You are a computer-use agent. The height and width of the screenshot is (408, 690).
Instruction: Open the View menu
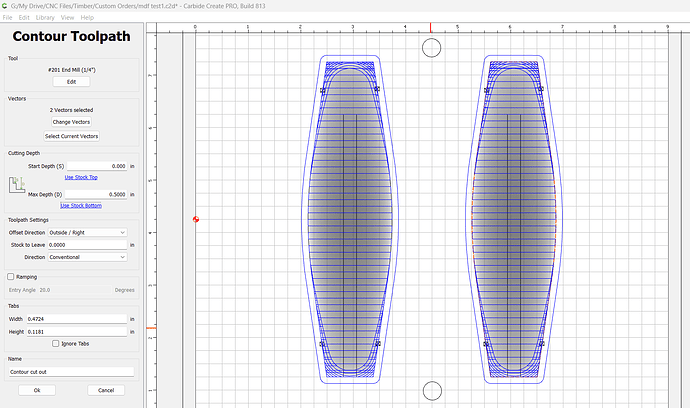pos(67,18)
